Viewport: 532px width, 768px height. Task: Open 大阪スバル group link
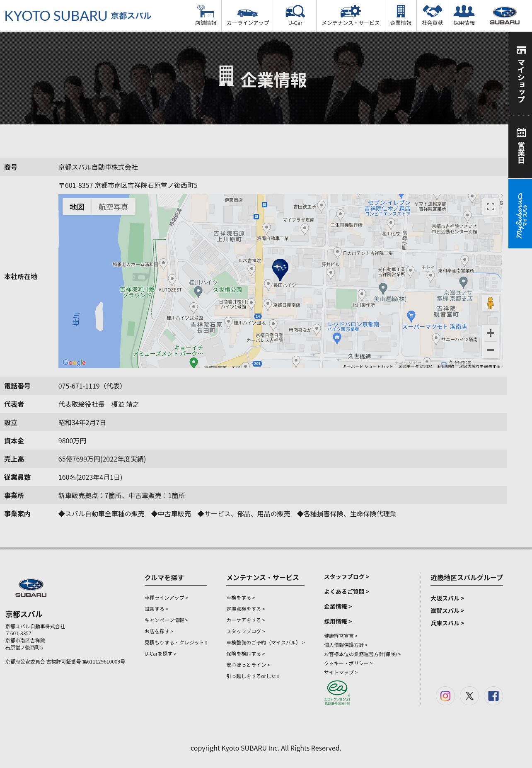(447, 598)
